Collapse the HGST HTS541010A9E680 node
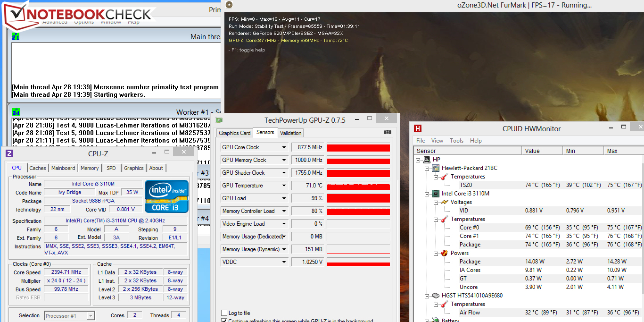This screenshot has width=644, height=322. tap(427, 296)
